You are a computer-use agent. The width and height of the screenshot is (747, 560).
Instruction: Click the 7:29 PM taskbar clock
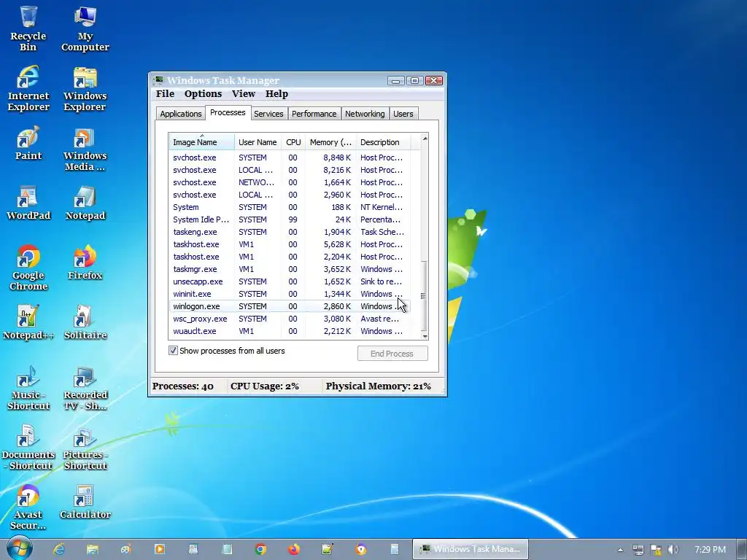pyautogui.click(x=710, y=550)
